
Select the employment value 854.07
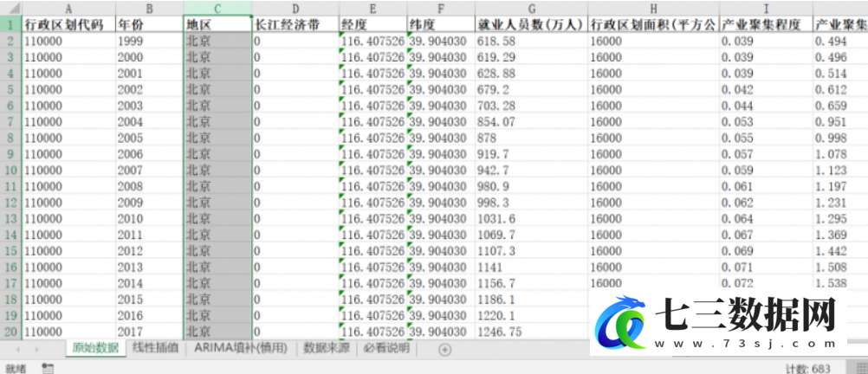click(x=531, y=121)
